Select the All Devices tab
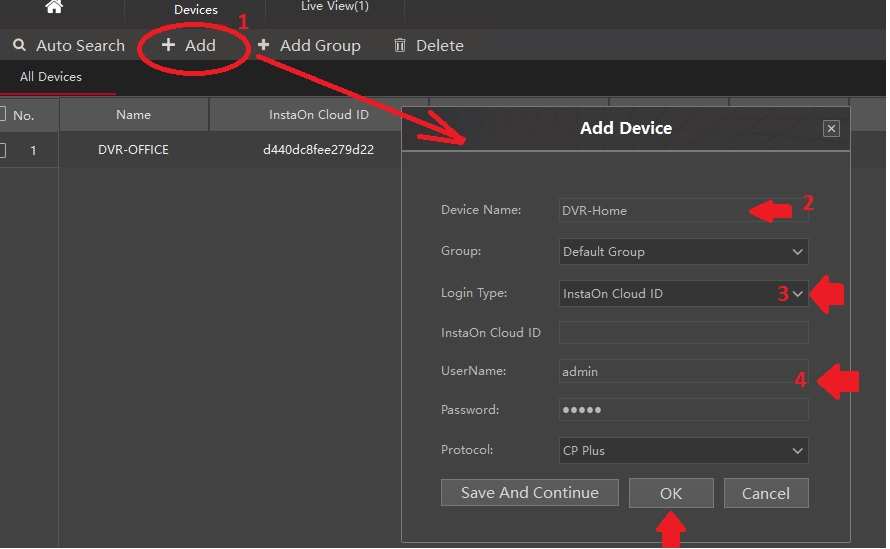The height and width of the screenshot is (549, 890). 51,77
